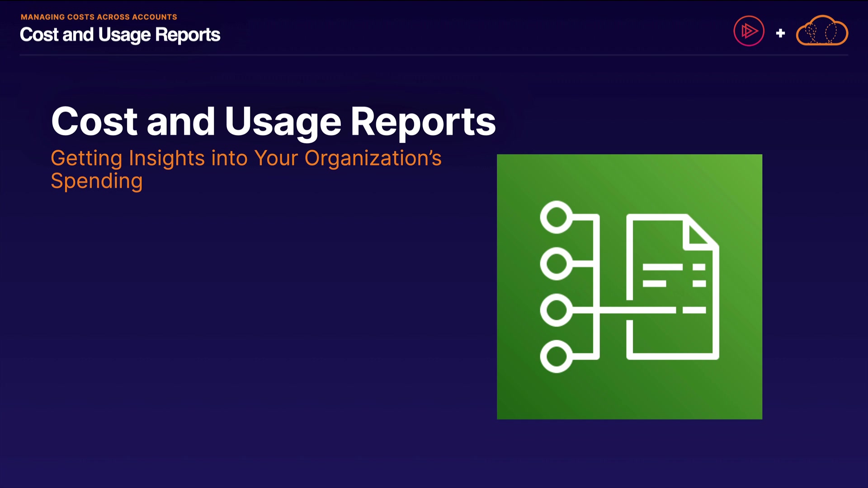Click the orange cloud guru logo
The height and width of the screenshot is (488, 868).
point(822,31)
